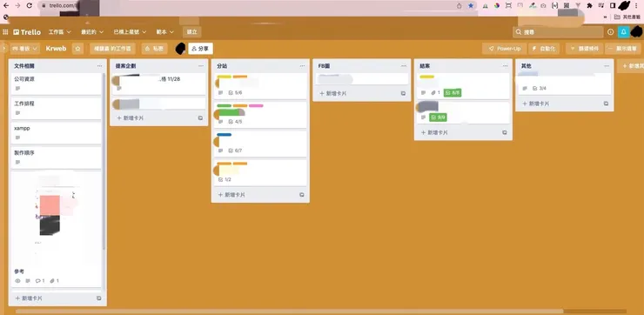Open the notifications bell
This screenshot has width=644, height=315.
[623, 31]
